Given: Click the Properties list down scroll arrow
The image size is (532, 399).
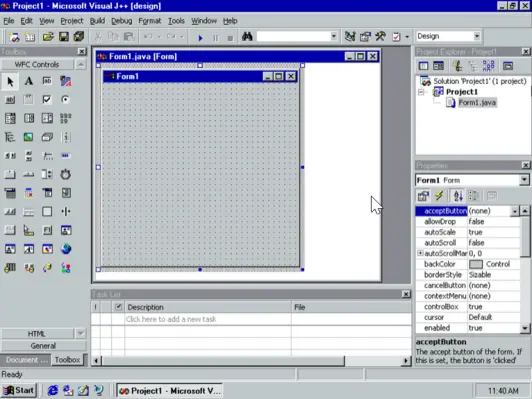Looking at the screenshot, I should 525,328.
